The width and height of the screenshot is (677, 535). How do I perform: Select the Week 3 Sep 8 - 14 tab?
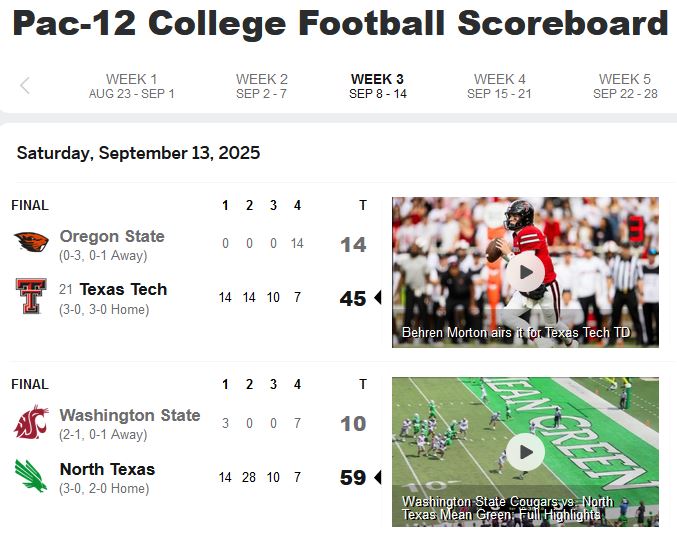[378, 86]
